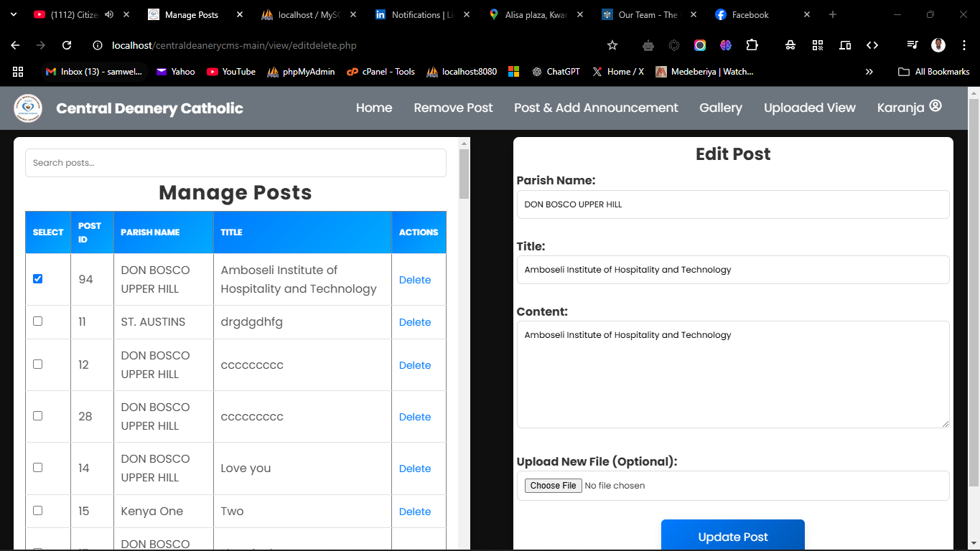Uncheck the checkbox for post 94
The width and height of the screenshot is (980, 551).
tap(38, 278)
